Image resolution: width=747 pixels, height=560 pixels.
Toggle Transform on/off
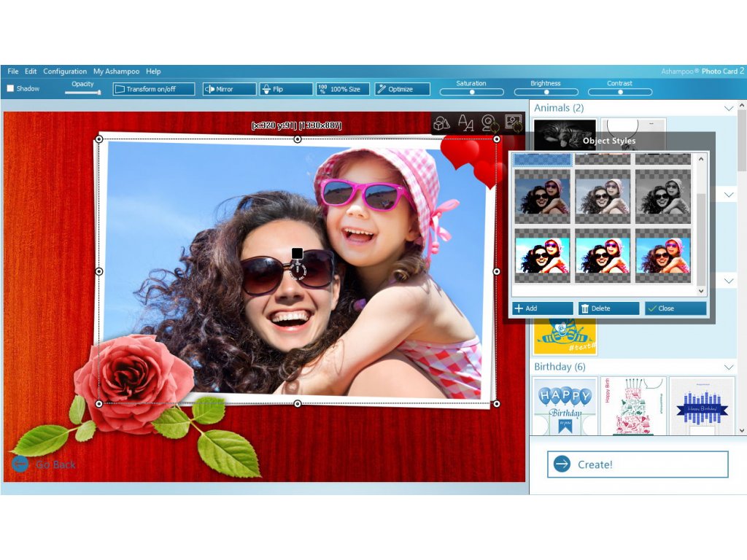click(154, 89)
